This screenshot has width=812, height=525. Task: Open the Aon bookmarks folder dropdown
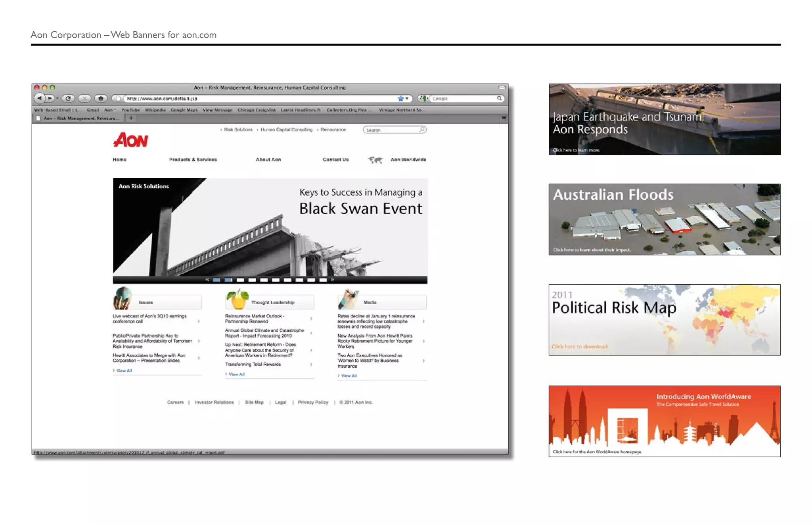110,110
